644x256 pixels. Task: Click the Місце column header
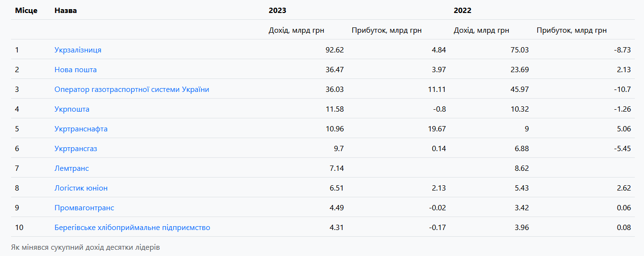(x=26, y=11)
